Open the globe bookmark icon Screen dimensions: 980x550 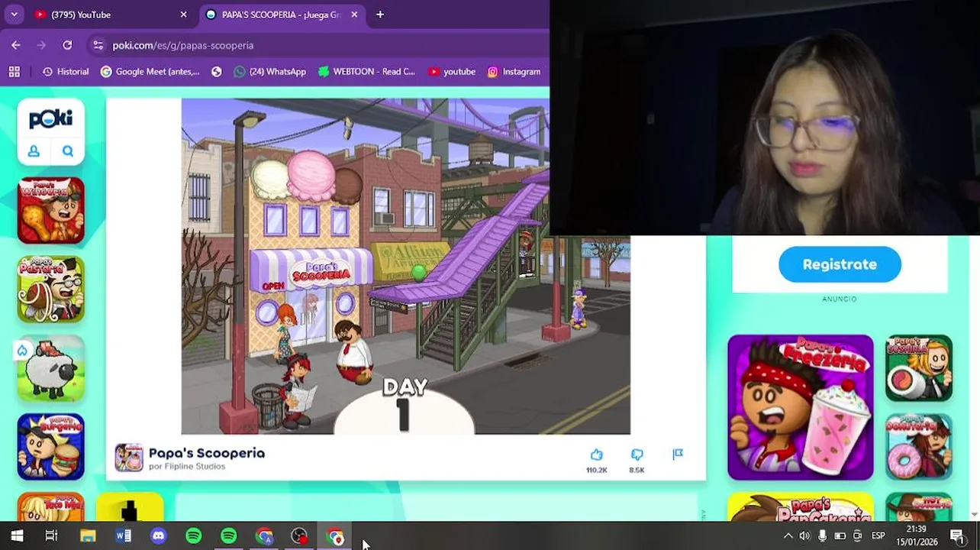pyautogui.click(x=217, y=72)
